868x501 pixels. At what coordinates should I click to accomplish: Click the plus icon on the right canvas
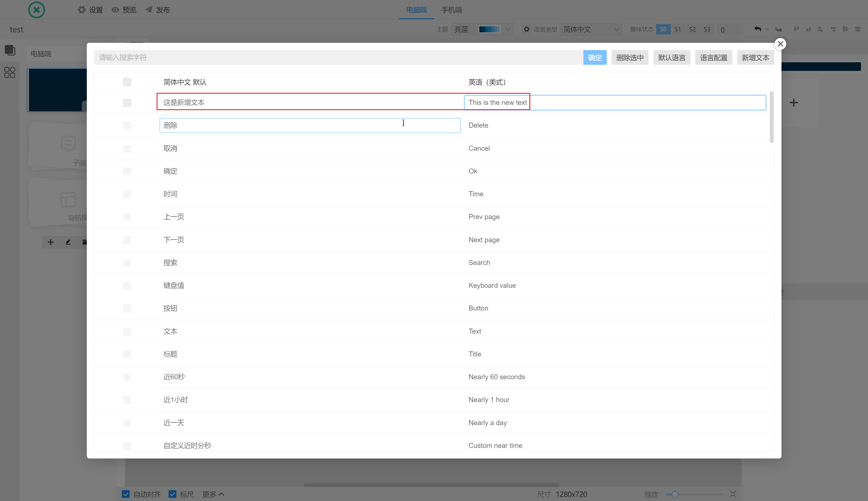point(794,103)
